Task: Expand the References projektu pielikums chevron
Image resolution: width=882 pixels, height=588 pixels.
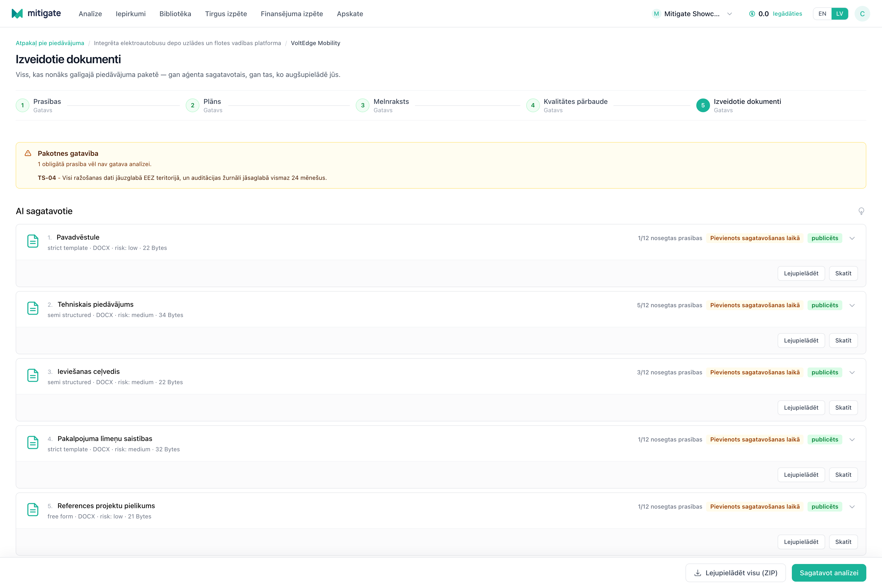Action: [x=852, y=507]
